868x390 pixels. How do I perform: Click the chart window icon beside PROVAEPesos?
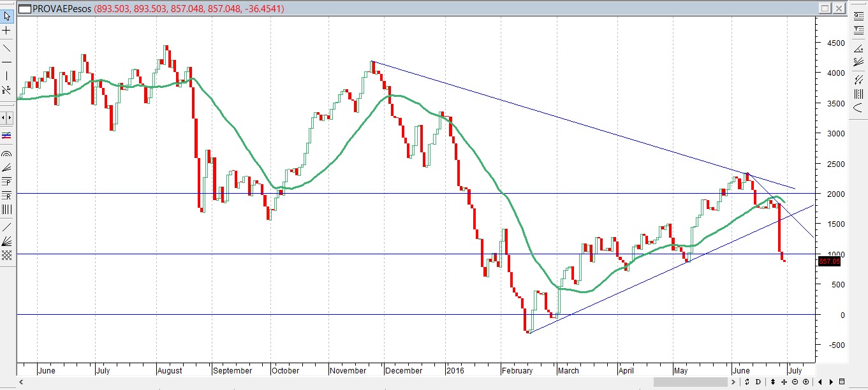[x=24, y=9]
